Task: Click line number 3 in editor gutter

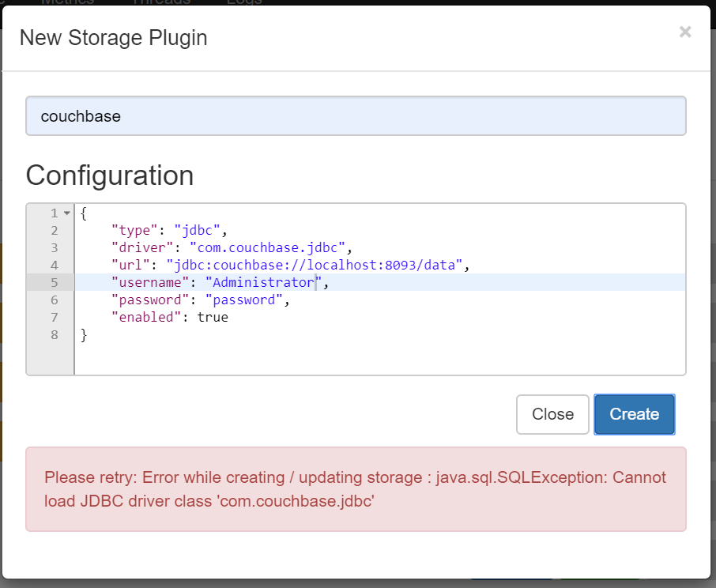Action: pyautogui.click(x=55, y=247)
